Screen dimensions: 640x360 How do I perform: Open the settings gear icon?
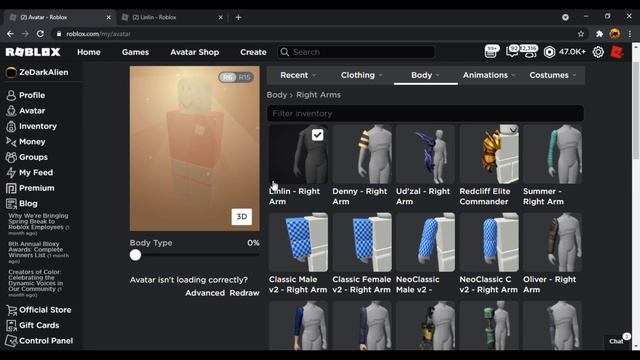pos(598,52)
